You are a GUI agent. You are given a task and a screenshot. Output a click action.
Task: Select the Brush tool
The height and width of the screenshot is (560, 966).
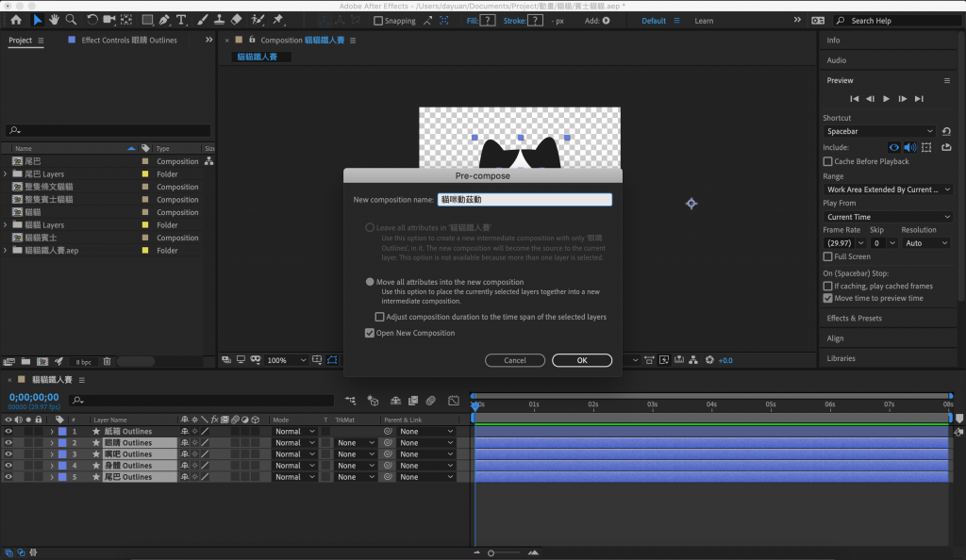tap(202, 21)
